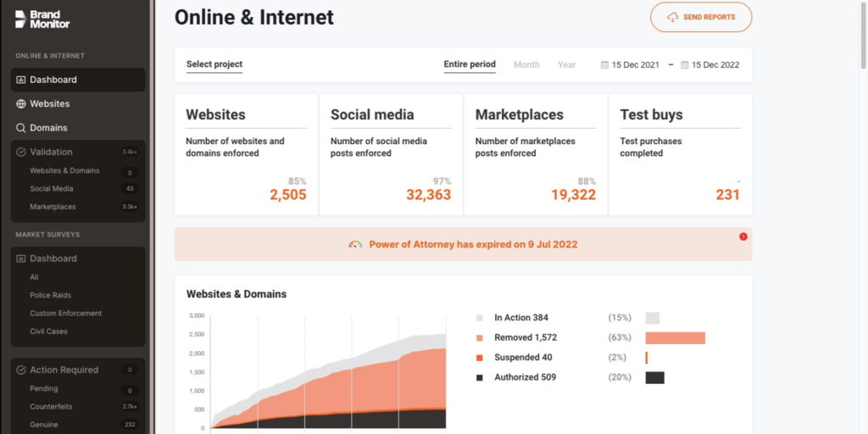
Task: Open Police Raids under Market Surveys
Action: 50,295
